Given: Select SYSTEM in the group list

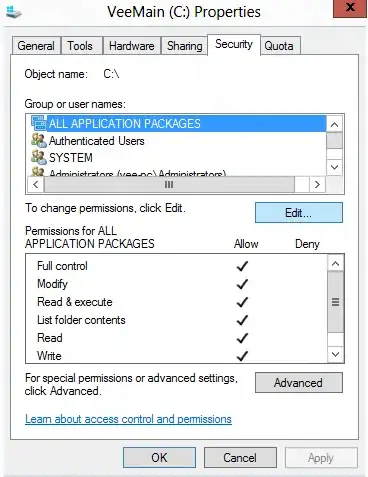Looking at the screenshot, I should pyautogui.click(x=178, y=157).
